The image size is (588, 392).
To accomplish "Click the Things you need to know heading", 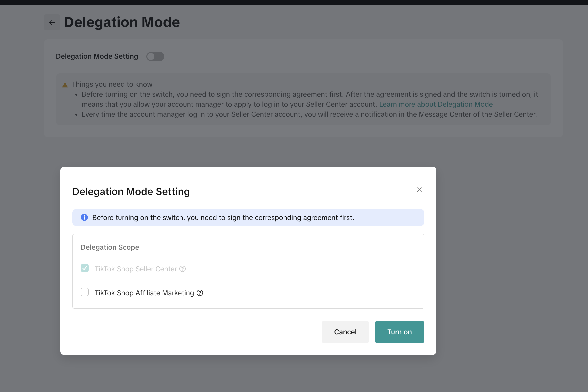I will (x=112, y=84).
